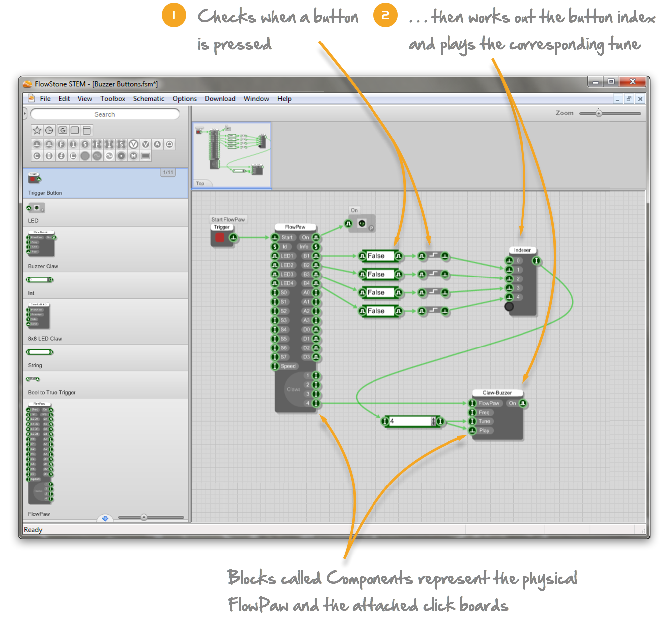The image size is (672, 624).
Task: Filter toolbox by the plain F circle icon
Action: pos(61,144)
